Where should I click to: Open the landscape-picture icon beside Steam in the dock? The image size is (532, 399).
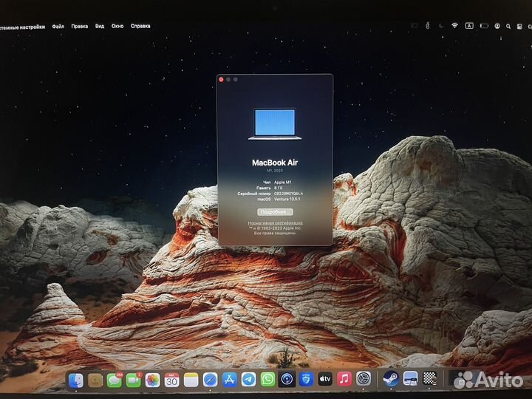pos(410,378)
